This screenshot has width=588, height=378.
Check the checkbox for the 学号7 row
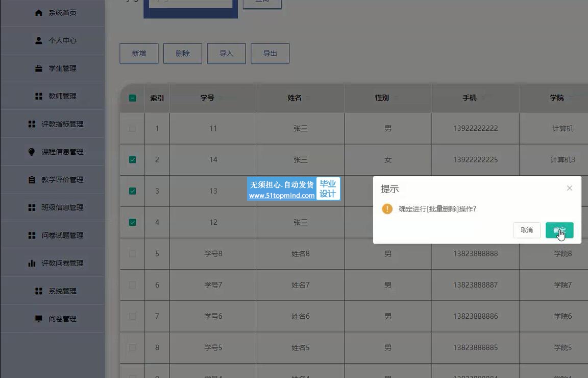(x=132, y=285)
